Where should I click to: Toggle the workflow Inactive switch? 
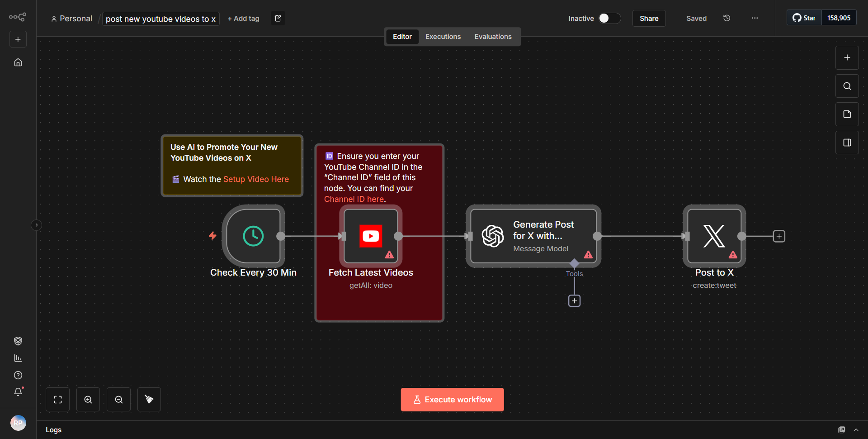[609, 18]
